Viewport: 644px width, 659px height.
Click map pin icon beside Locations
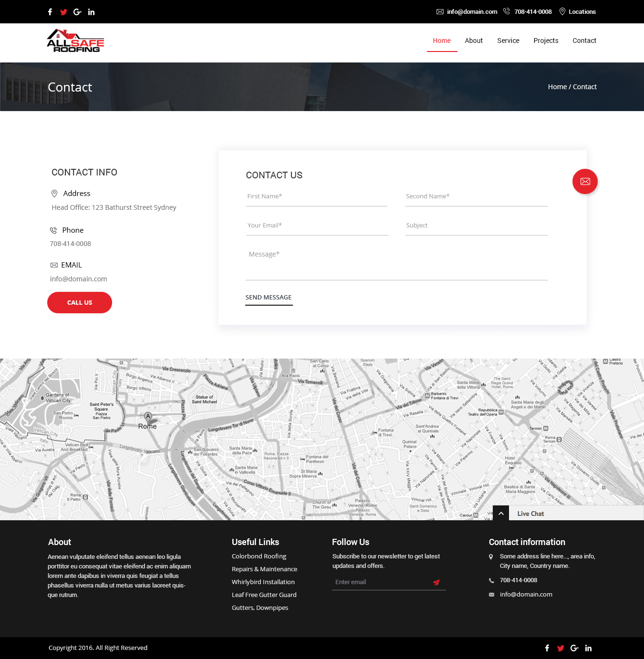pos(562,11)
